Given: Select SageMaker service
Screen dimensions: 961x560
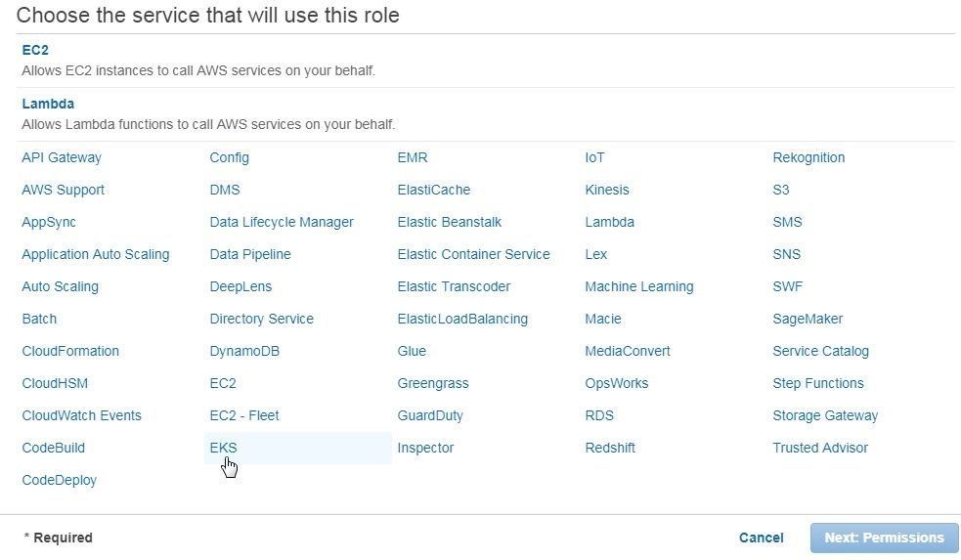Looking at the screenshot, I should point(808,319).
